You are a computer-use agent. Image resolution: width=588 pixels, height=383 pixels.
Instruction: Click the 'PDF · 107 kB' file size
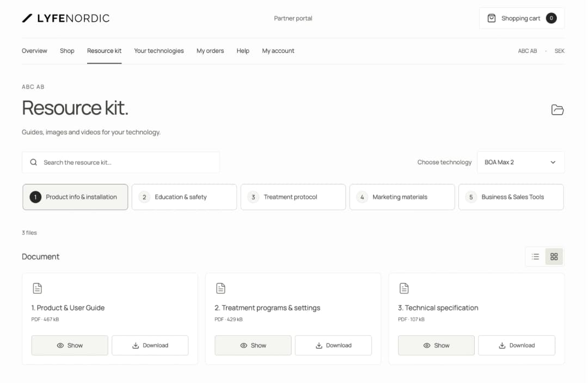point(411,319)
